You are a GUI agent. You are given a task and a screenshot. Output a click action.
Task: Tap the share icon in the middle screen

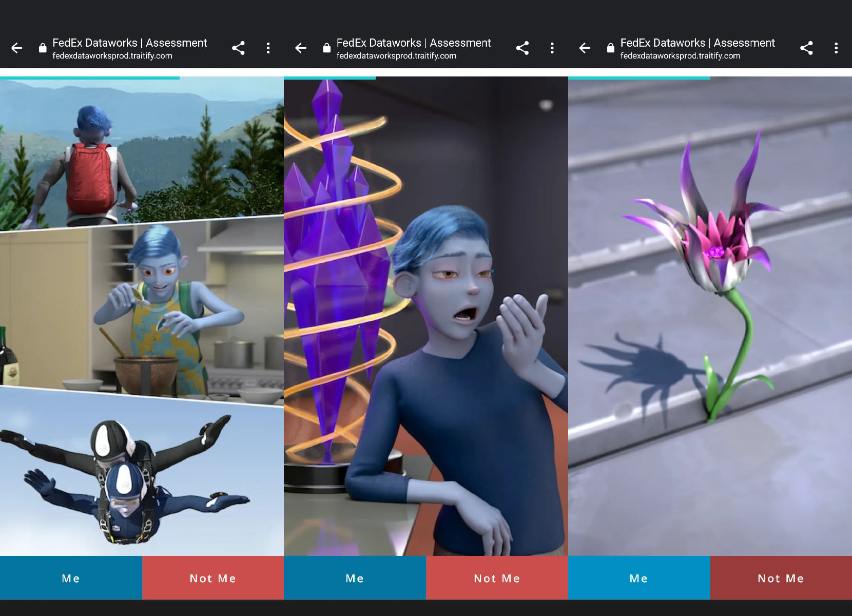click(x=522, y=48)
